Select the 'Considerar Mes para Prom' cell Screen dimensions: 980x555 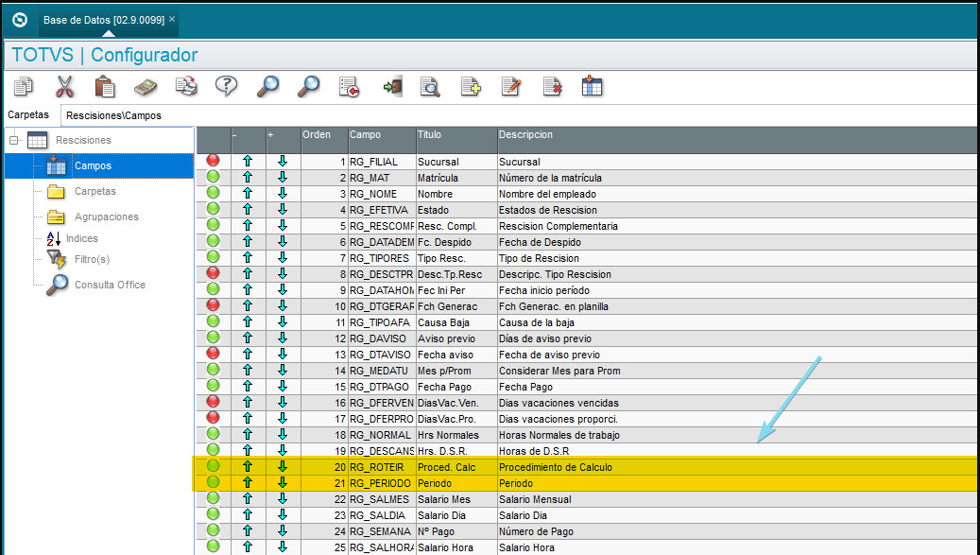coord(737,371)
